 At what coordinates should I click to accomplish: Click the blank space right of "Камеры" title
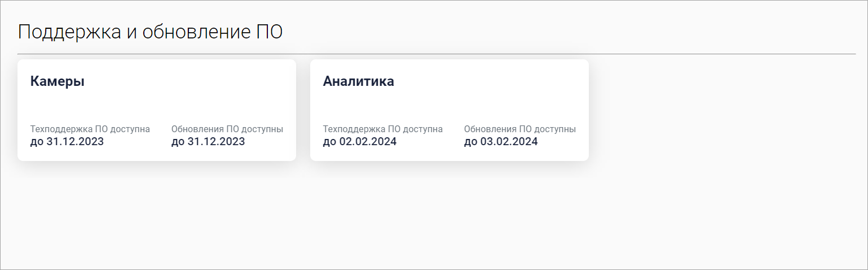tap(186, 81)
